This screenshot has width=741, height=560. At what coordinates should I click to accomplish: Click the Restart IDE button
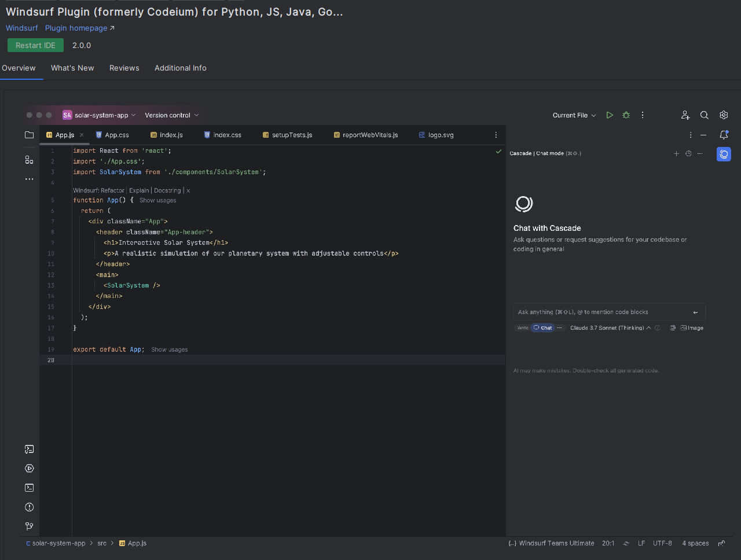(35, 46)
